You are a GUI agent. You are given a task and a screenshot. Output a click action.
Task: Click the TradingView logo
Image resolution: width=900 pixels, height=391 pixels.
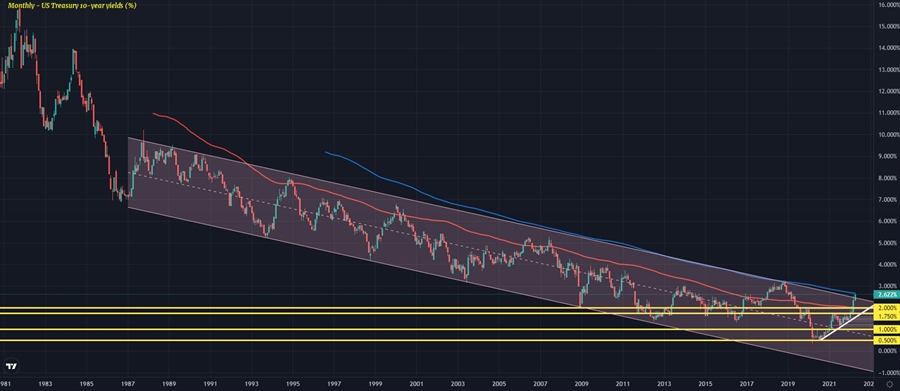pos(11,366)
